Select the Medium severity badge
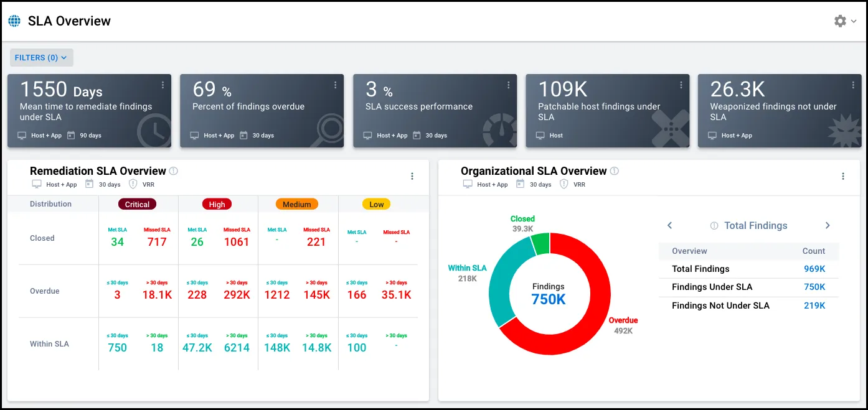This screenshot has height=410, width=868. 297,204
